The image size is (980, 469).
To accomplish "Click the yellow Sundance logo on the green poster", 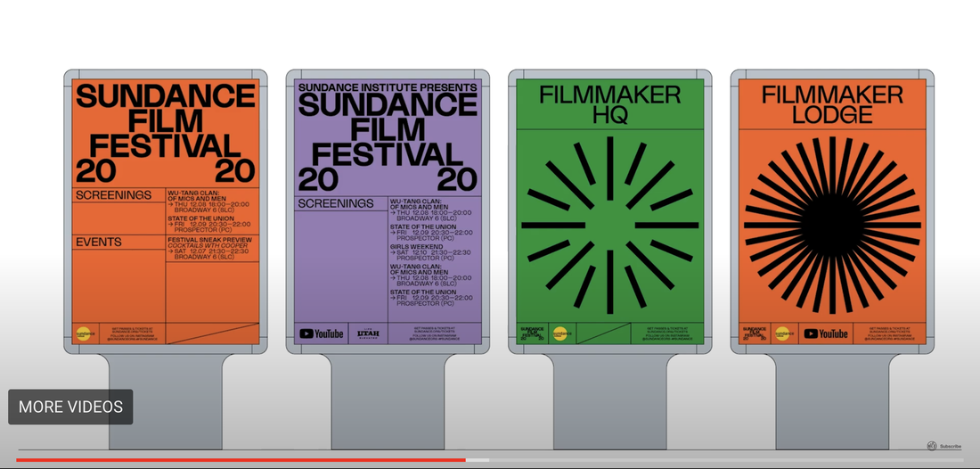I will (561, 334).
